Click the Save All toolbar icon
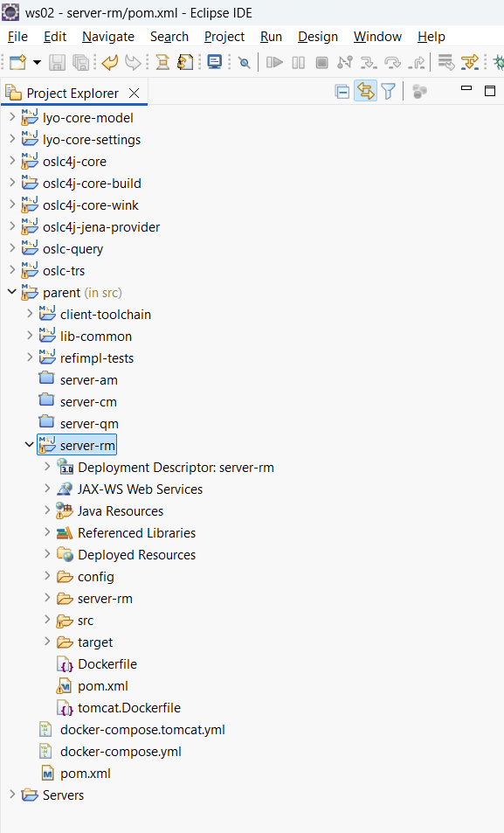Image resolution: width=504 pixels, height=833 pixels. coord(80,63)
